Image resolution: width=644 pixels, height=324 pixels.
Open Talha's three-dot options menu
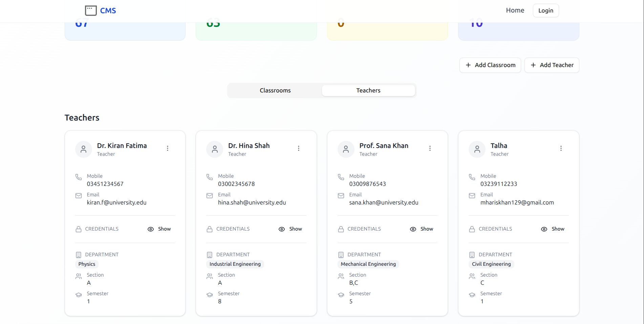click(561, 148)
